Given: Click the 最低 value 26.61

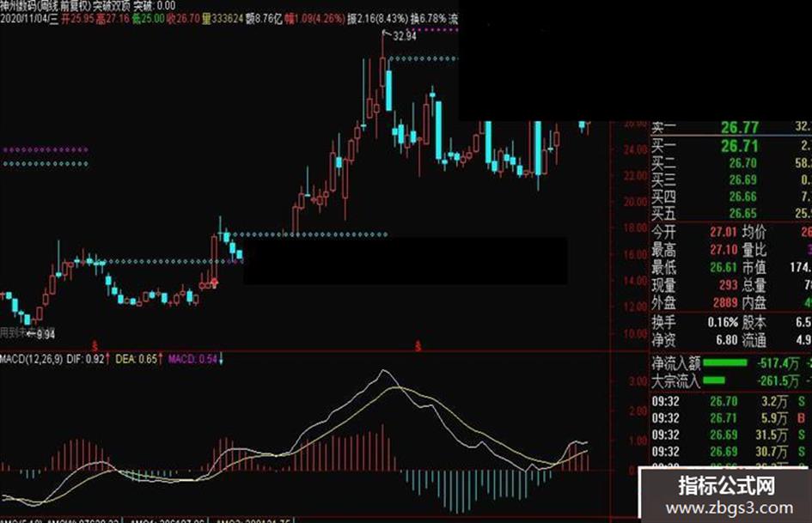Looking at the screenshot, I should [x=723, y=267].
